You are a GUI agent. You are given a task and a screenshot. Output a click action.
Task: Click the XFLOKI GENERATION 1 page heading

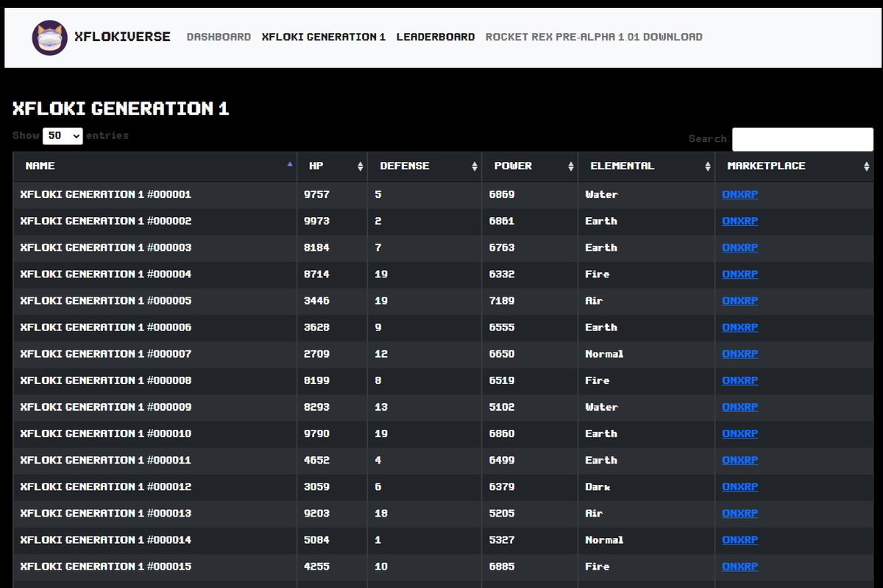pos(121,109)
